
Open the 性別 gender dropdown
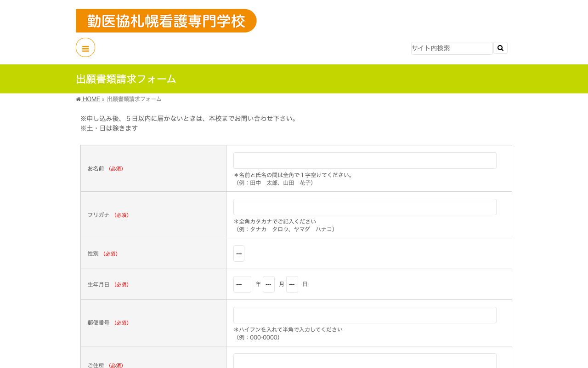pyautogui.click(x=239, y=253)
